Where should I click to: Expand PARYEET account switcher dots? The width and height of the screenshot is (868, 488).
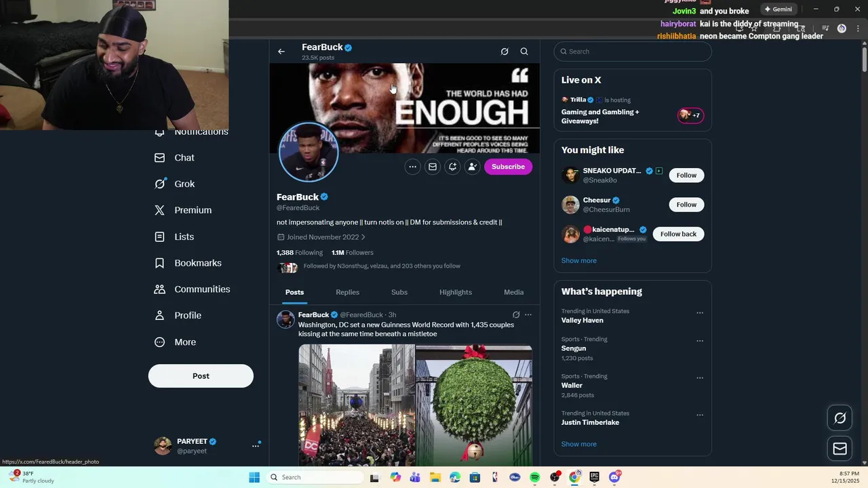coord(256,445)
